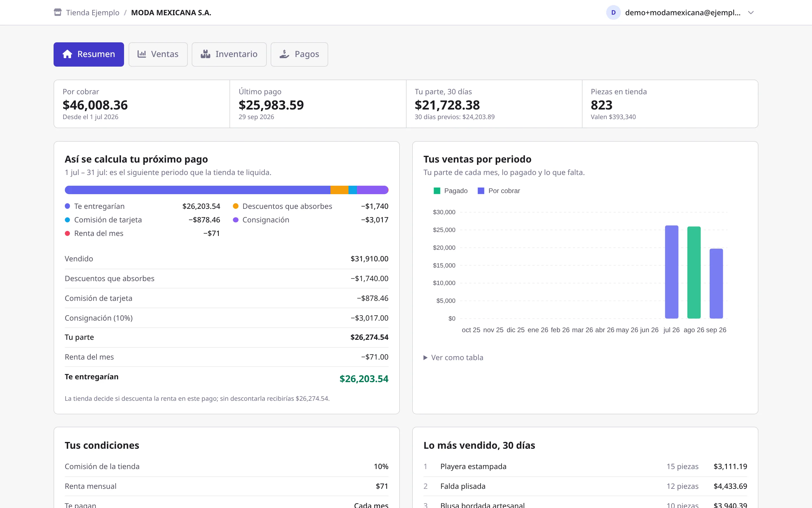Click the note 'La tienda decide si descuenta la renta'
Screen dimensions: 812x508
(197, 398)
